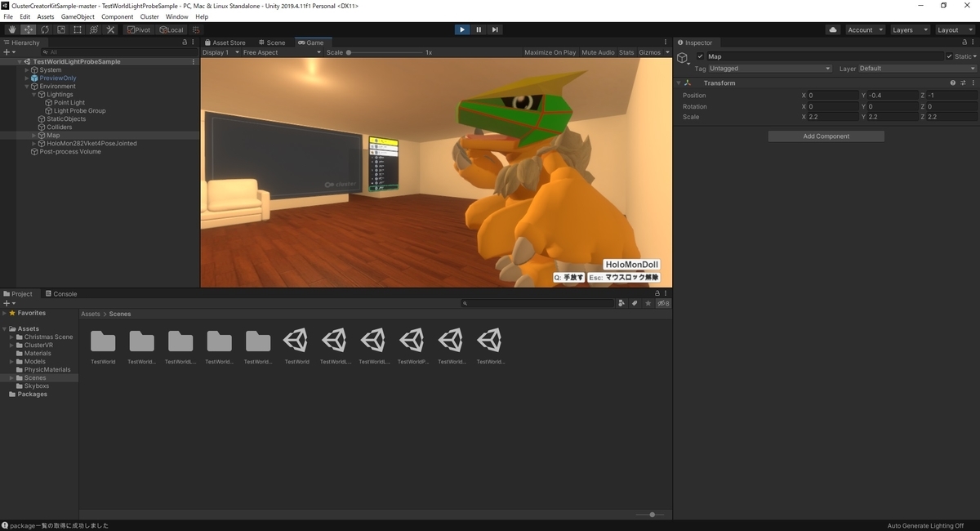Open Transform component context menu

pyautogui.click(x=973, y=83)
